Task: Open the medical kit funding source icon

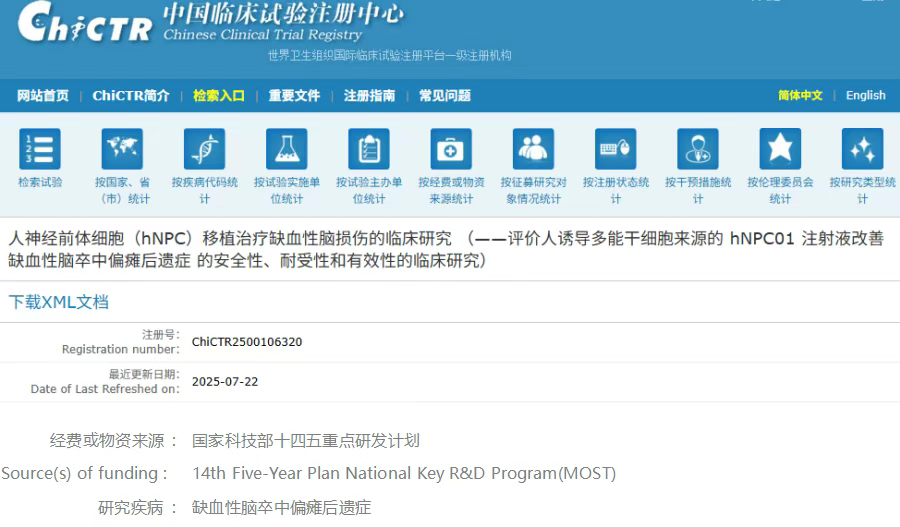Action: (451, 149)
